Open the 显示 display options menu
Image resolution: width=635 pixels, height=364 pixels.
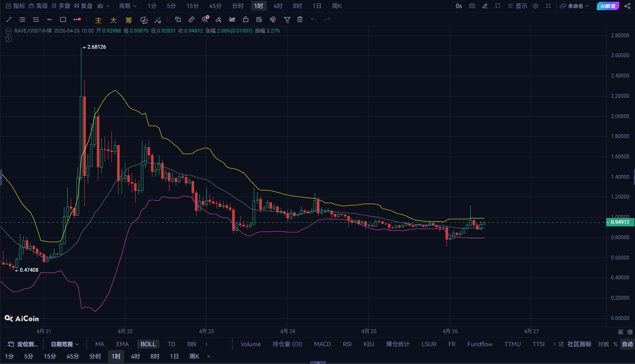[518, 6]
